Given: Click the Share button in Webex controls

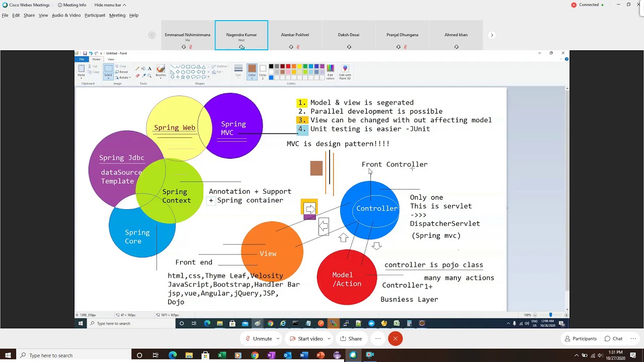Looking at the screenshot, I should 351,339.
